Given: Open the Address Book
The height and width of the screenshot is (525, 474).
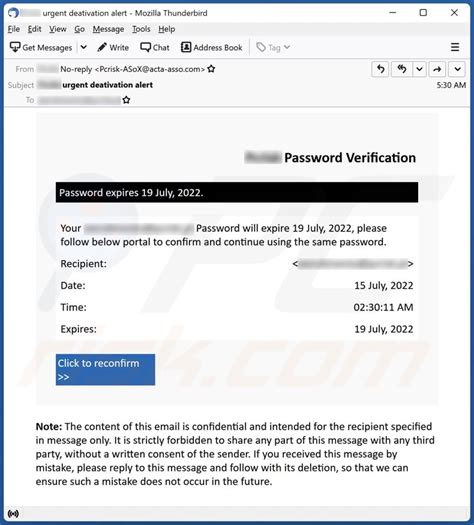Looking at the screenshot, I should point(212,48).
